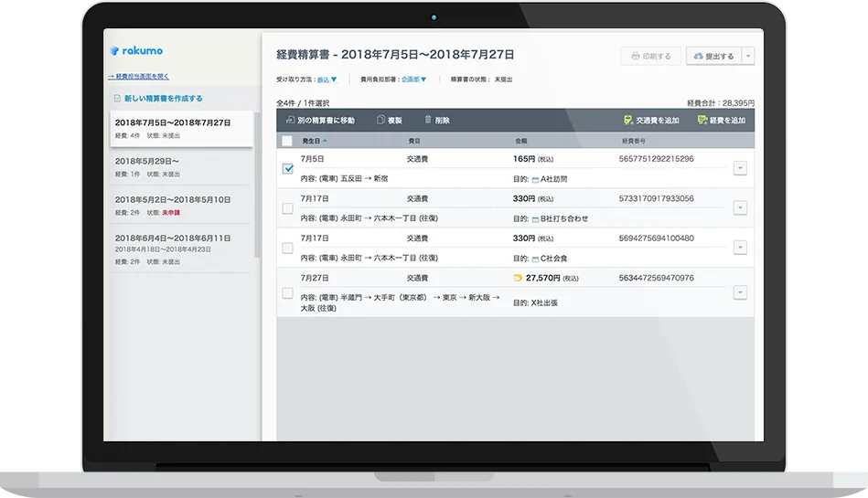Click the 提出する submit button
The width and height of the screenshot is (868, 498).
[x=713, y=56]
